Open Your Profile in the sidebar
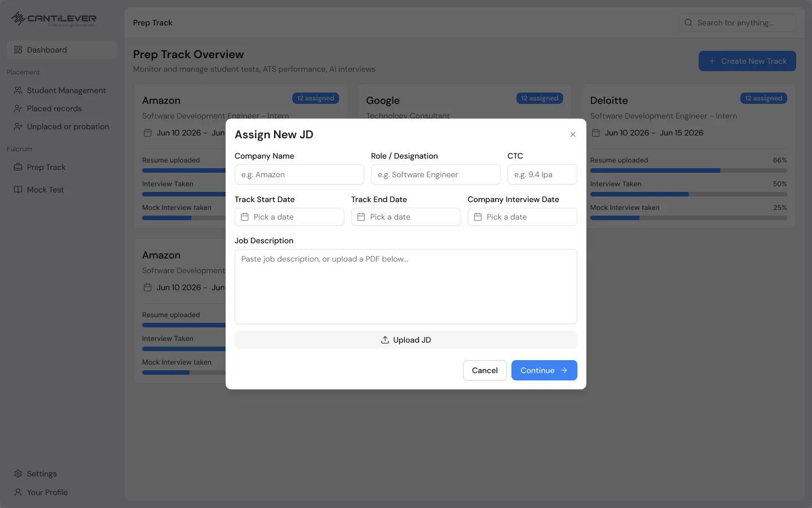This screenshot has width=812, height=508. [x=61, y=492]
